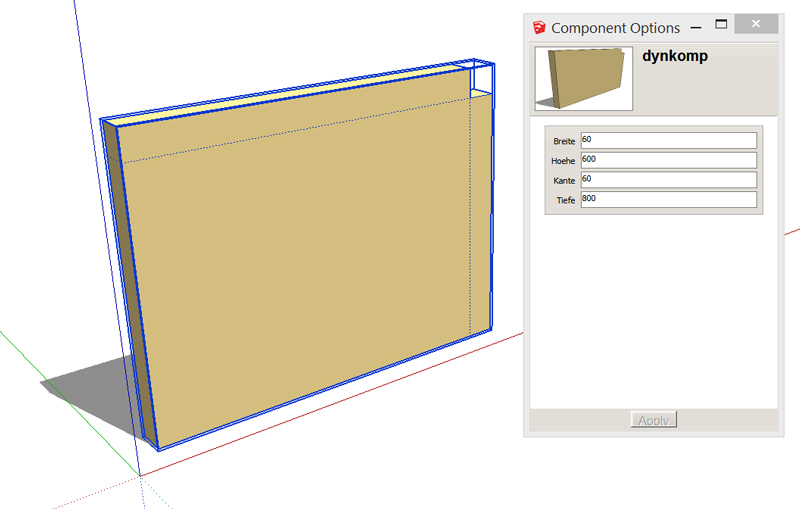
Task: Select the Hoehe value field
Action: pos(668,160)
